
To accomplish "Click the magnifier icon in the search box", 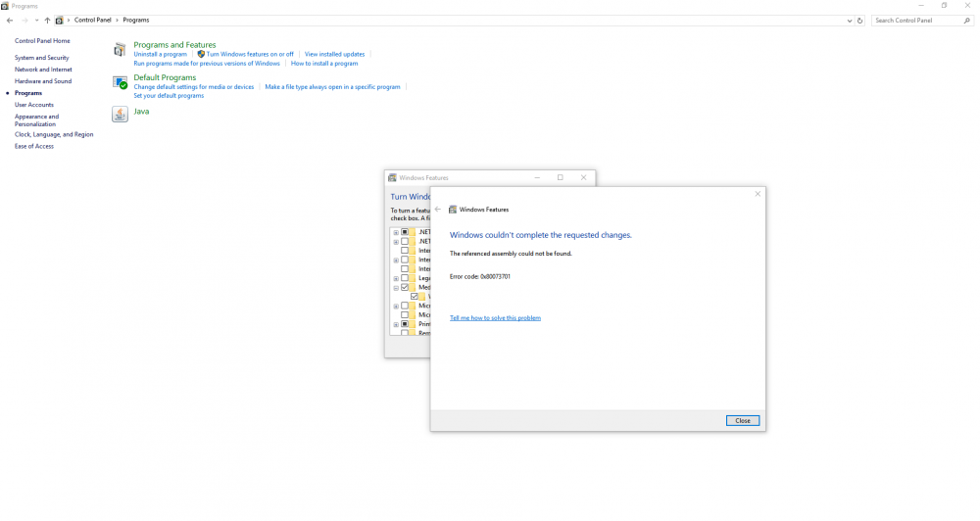I will tap(967, 21).
